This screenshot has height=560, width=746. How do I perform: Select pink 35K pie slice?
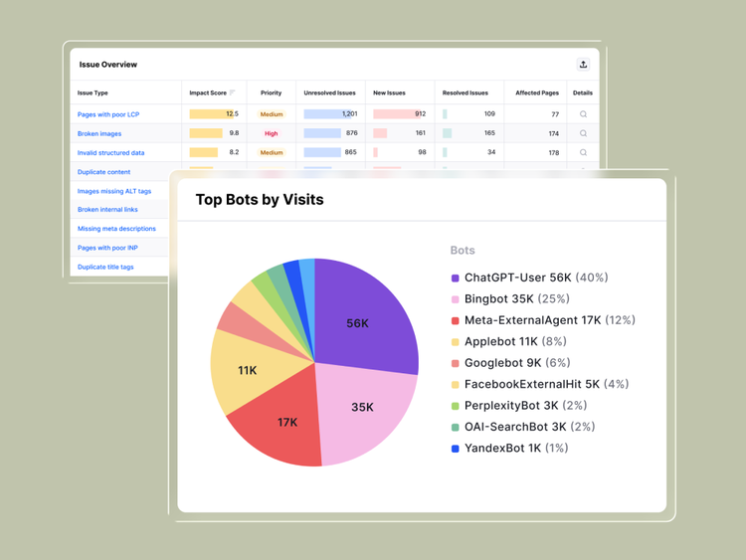click(x=366, y=414)
